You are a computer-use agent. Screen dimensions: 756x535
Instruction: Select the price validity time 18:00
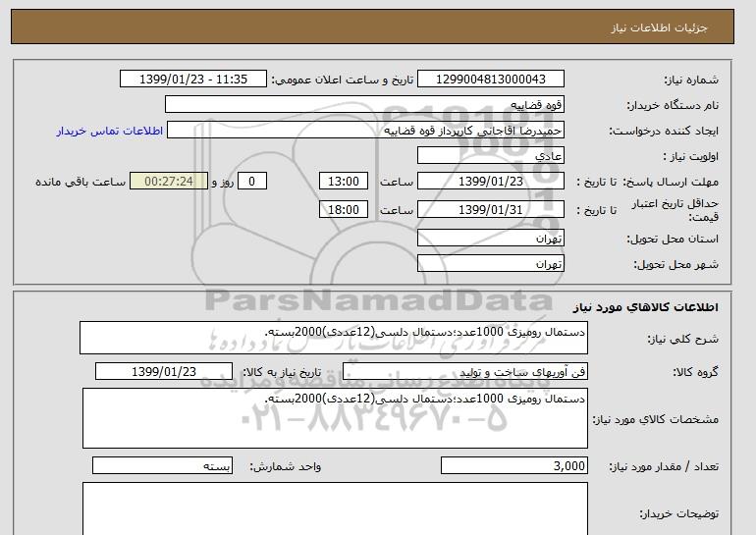point(344,209)
